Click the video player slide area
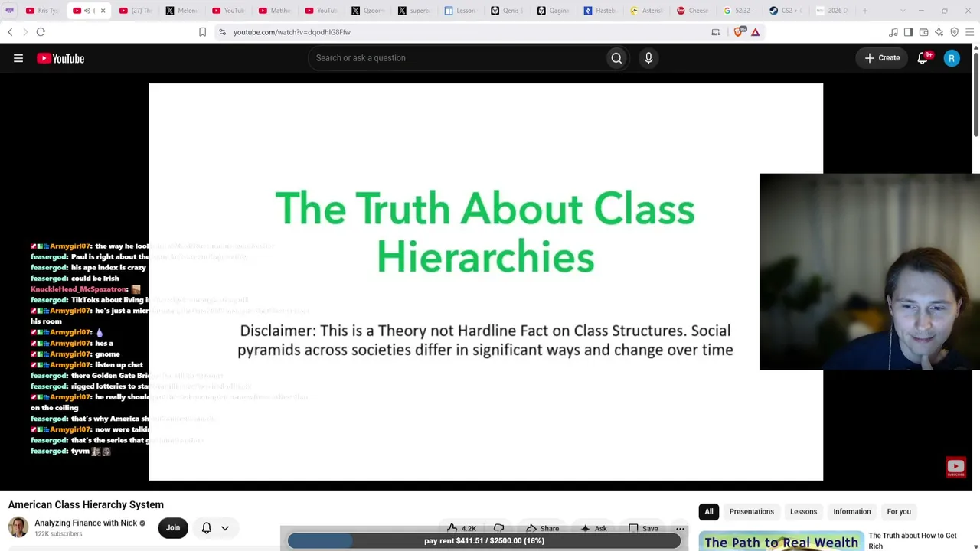Viewport: 980px width, 551px height. [x=485, y=282]
